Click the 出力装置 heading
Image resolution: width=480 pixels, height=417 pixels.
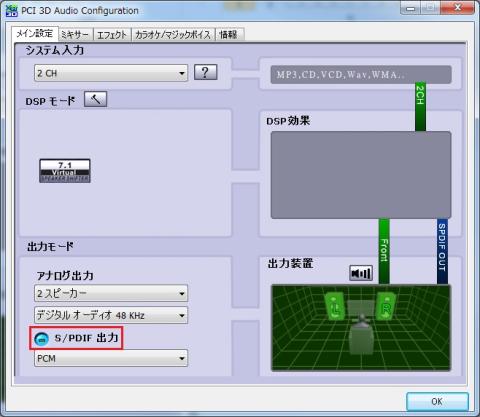click(290, 263)
